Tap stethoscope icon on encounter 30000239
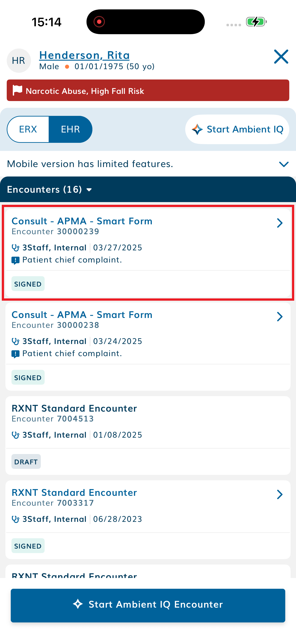 [15, 248]
